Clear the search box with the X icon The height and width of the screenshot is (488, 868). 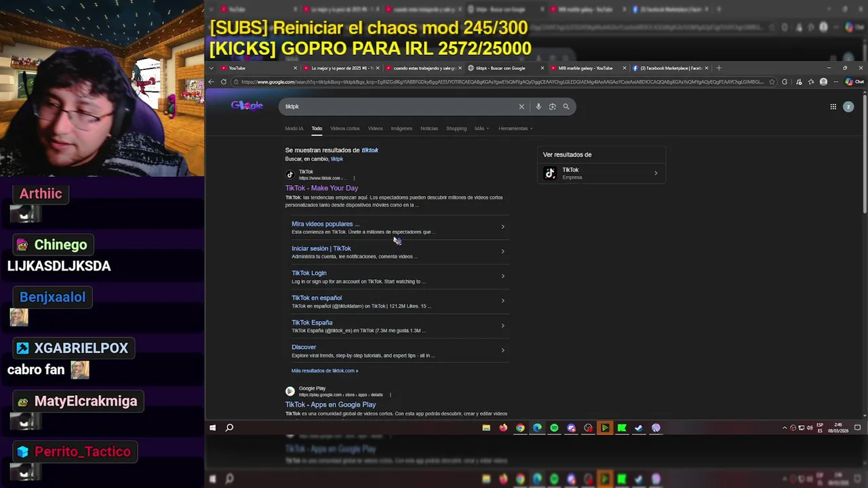click(521, 106)
